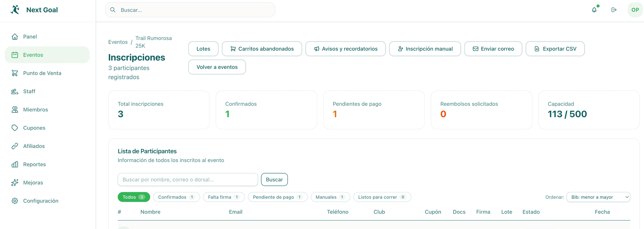The width and height of the screenshot is (644, 229).
Task: Click the Staff people icon
Action: click(15, 91)
